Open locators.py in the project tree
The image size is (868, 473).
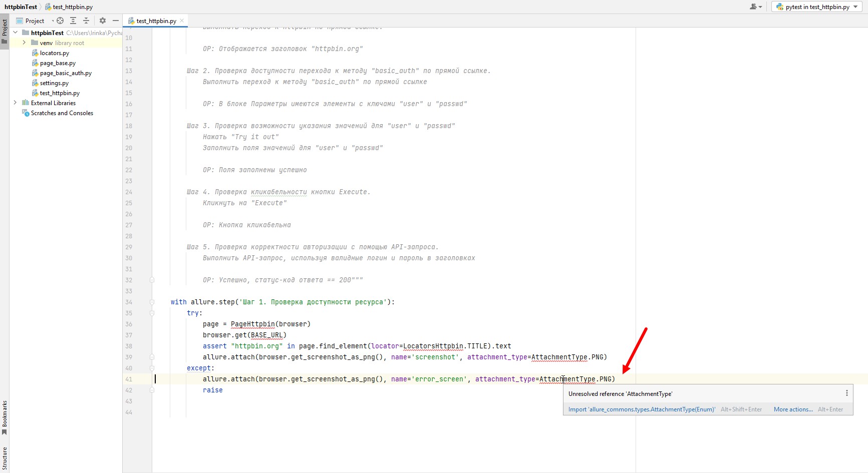tap(54, 53)
